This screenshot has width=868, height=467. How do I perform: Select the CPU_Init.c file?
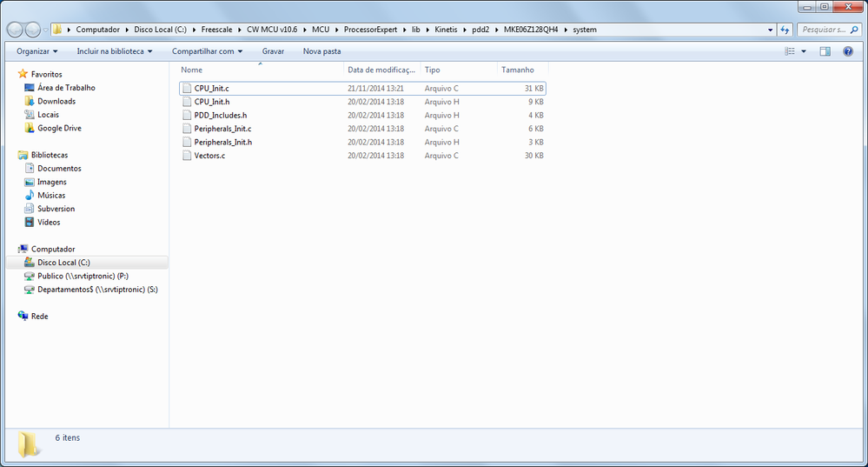click(x=362, y=88)
